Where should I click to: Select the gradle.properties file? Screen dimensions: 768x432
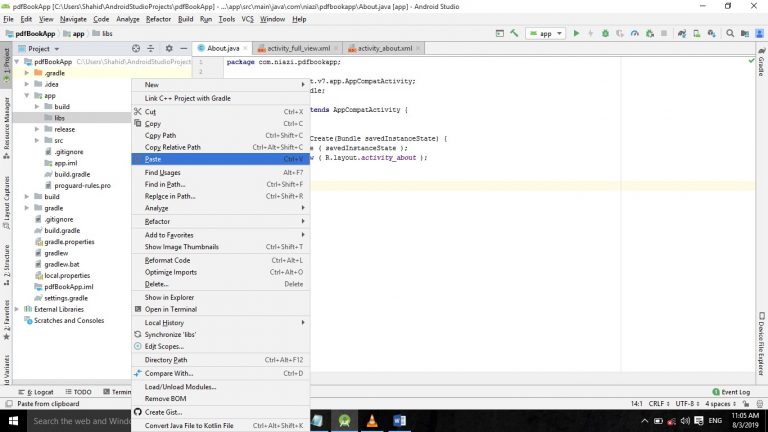[69, 242]
